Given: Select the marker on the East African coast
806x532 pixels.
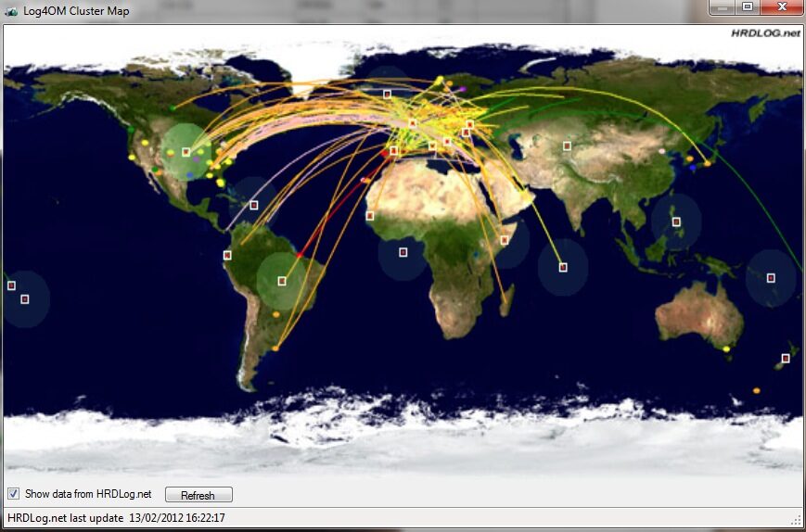Looking at the screenshot, I should point(505,239).
